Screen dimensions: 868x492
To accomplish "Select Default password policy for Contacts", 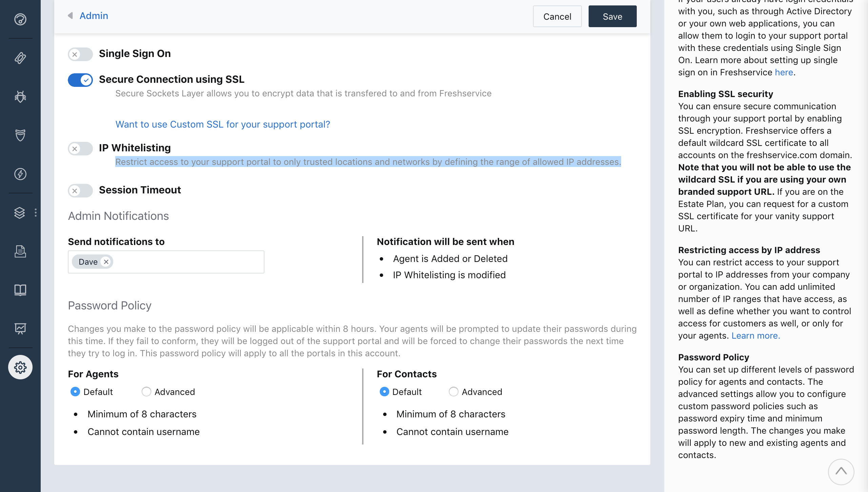I will click(x=384, y=392).
